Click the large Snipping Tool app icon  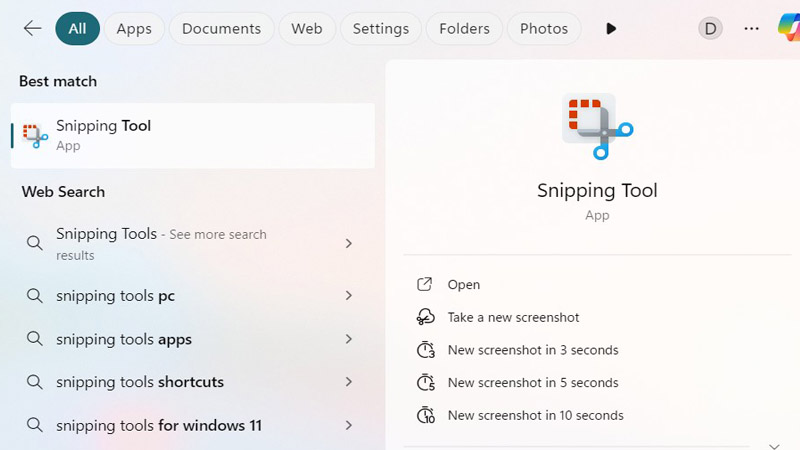[597, 126]
